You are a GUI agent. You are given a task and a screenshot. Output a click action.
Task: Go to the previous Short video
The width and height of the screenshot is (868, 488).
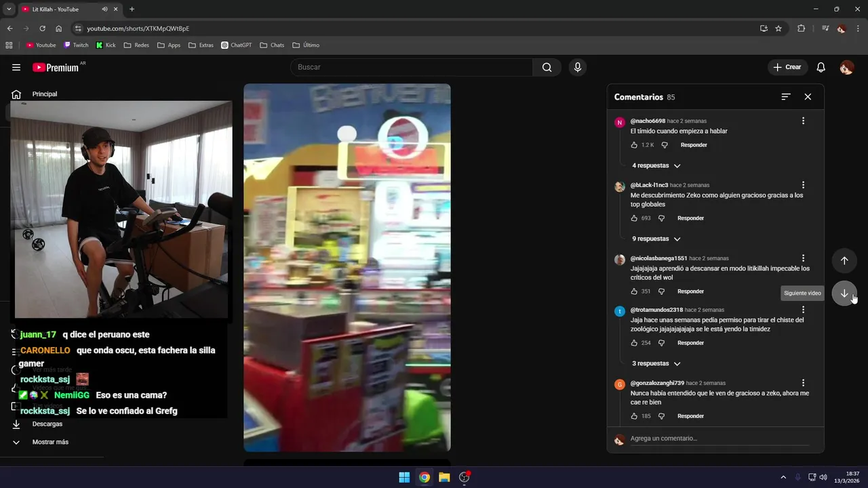pyautogui.click(x=844, y=261)
